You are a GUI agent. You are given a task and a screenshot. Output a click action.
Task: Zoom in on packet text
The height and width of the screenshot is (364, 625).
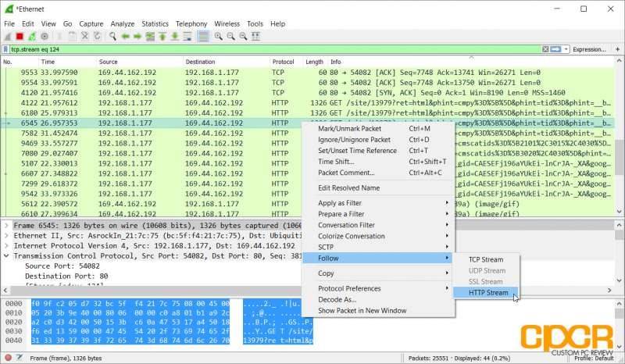(x=218, y=37)
